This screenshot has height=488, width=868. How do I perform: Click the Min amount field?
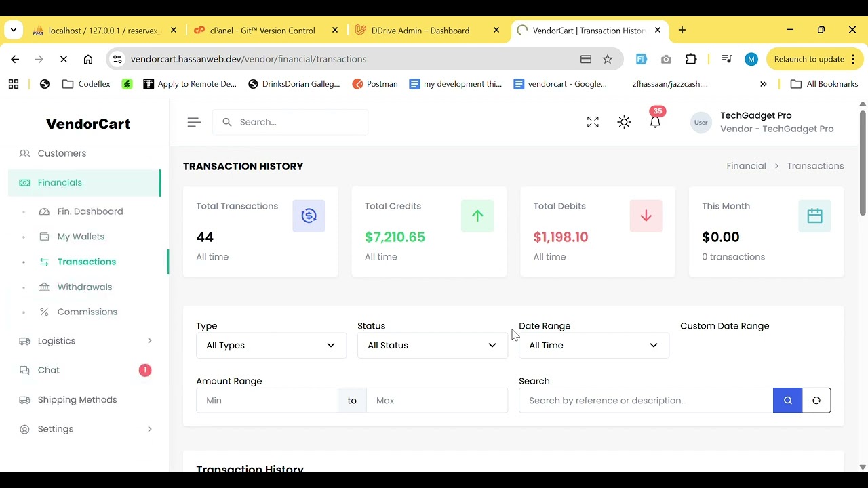267,400
